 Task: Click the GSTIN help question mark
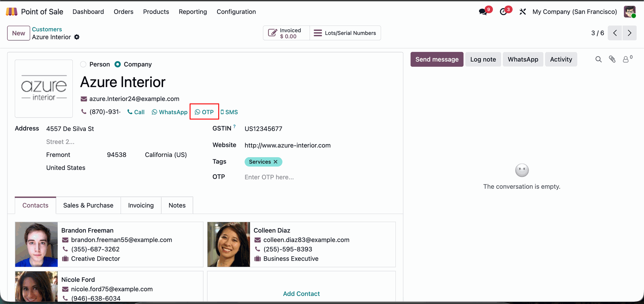click(234, 126)
